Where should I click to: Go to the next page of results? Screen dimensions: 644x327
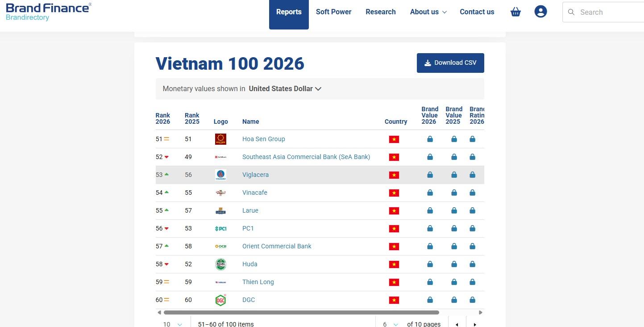pos(475,324)
